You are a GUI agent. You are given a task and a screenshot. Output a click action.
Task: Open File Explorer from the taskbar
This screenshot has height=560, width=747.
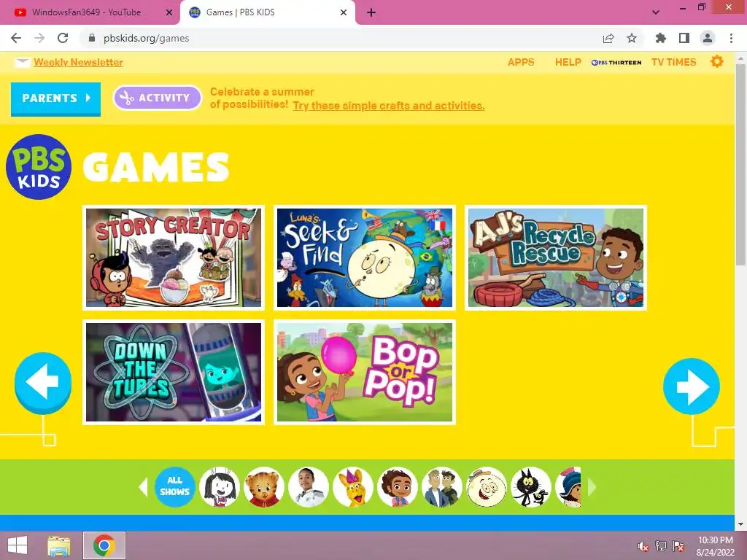click(58, 545)
